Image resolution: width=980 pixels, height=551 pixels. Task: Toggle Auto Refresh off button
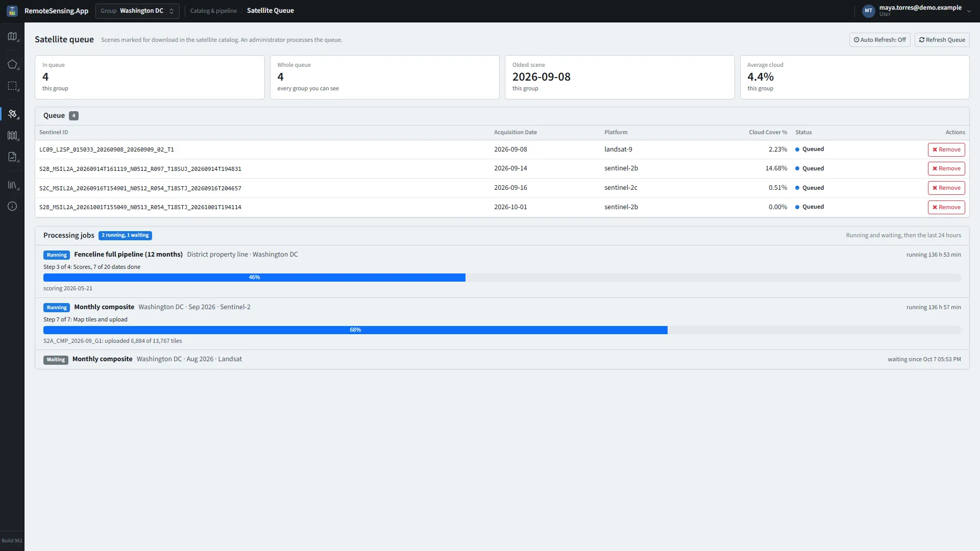click(879, 40)
